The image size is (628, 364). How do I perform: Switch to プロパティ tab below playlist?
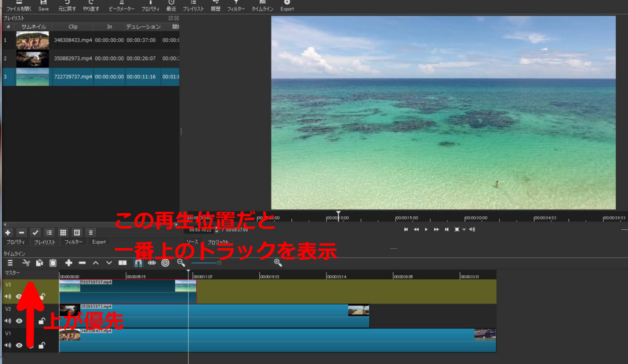pos(15,242)
